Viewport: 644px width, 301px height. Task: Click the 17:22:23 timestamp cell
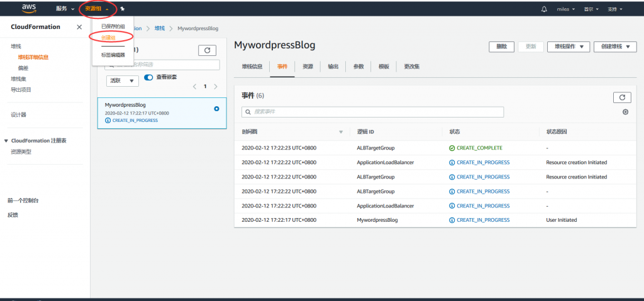279,148
